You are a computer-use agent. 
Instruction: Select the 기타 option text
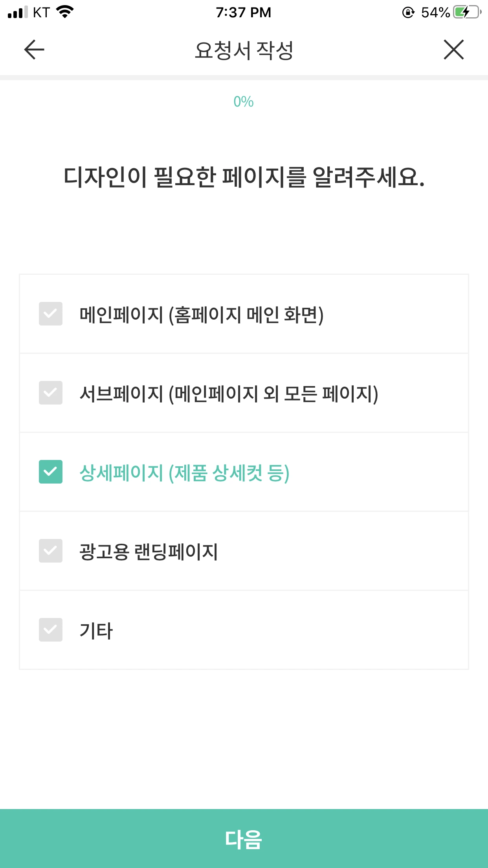click(96, 631)
